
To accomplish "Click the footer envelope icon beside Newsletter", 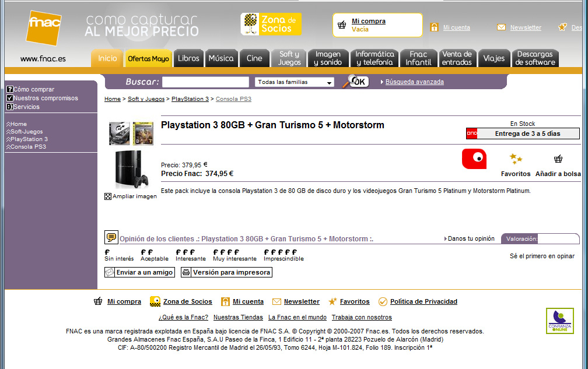I will (x=276, y=301).
